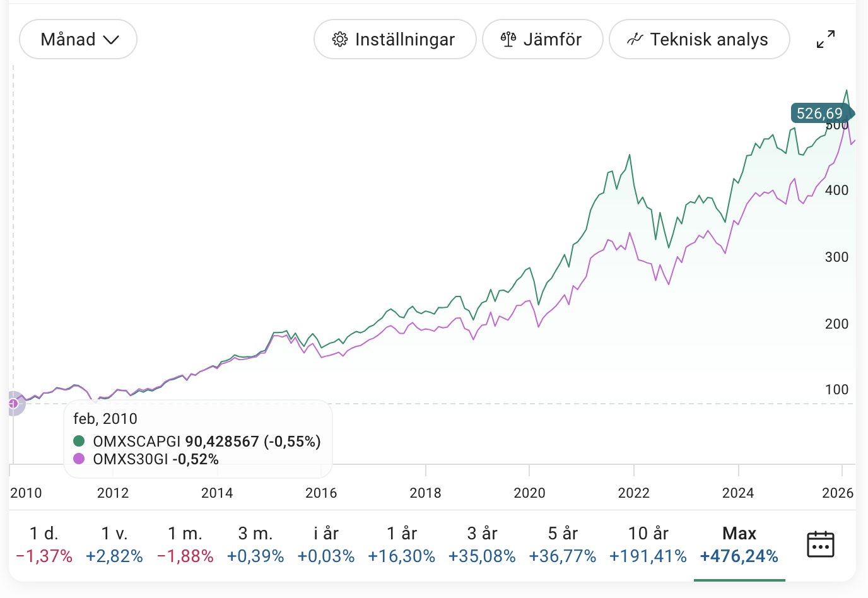Viewport: 868px width, 598px height.
Task: Click the green OMXSCAPGI legend dot
Action: pos(79,441)
